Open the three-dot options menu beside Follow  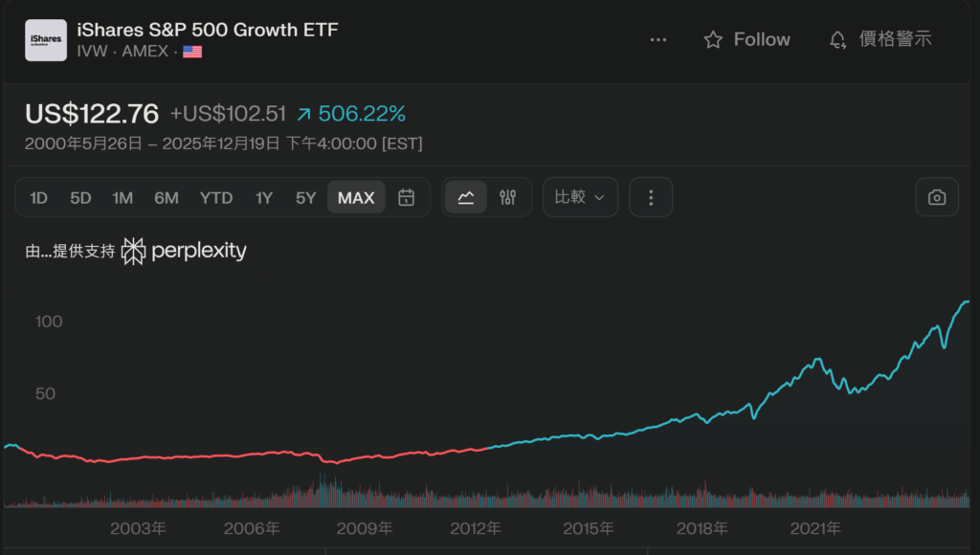[657, 39]
